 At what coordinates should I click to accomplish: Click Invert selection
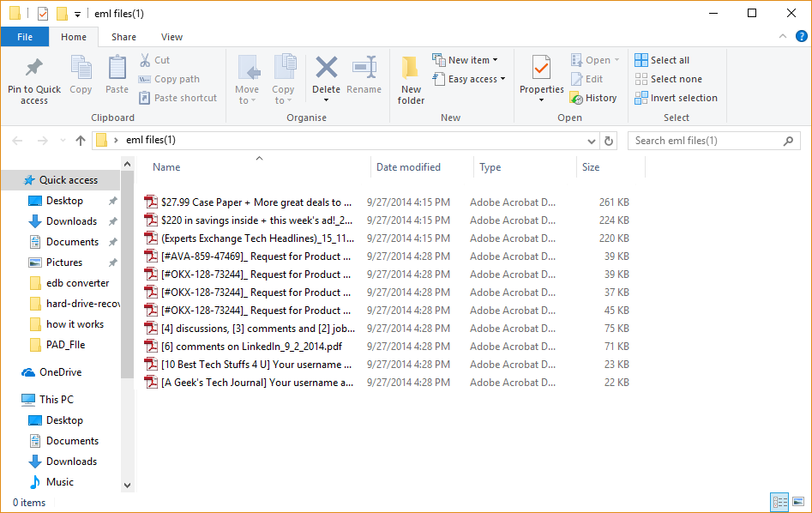[x=676, y=98]
